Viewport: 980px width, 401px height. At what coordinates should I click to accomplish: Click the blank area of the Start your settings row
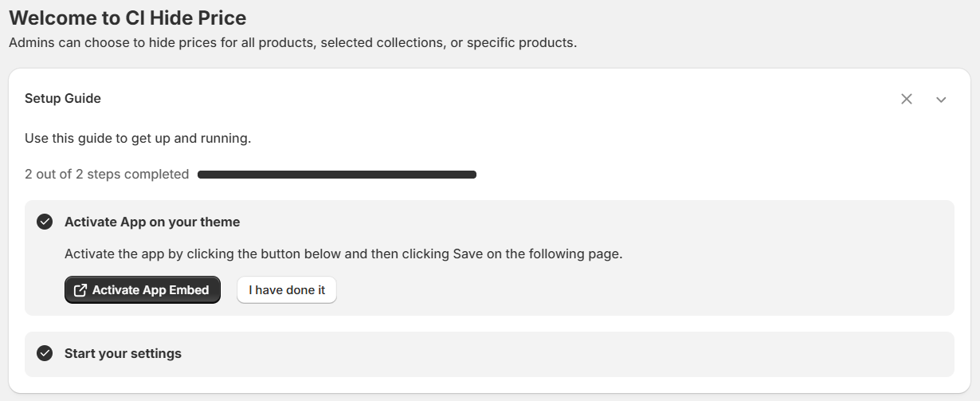point(558,354)
